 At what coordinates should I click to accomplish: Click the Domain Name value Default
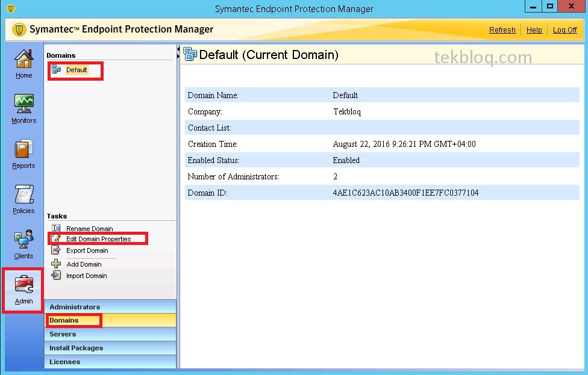[x=345, y=96]
